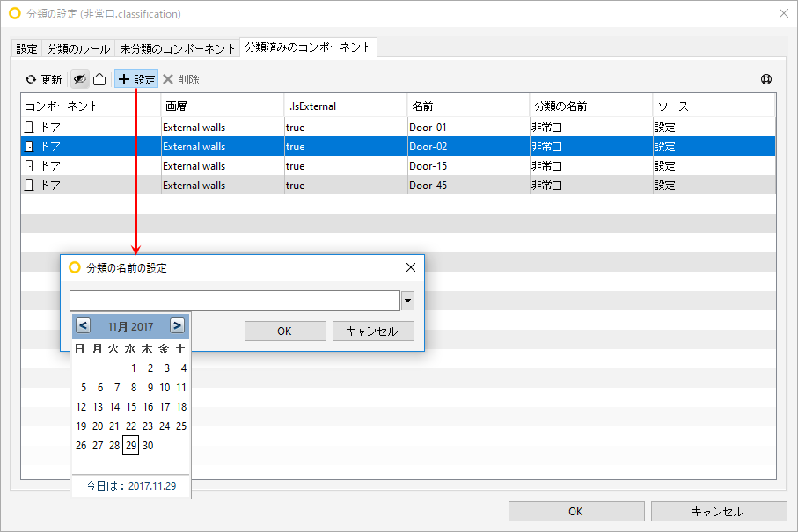798x532 pixels.
Task: Go to previous month in calendar
Action: (84, 325)
